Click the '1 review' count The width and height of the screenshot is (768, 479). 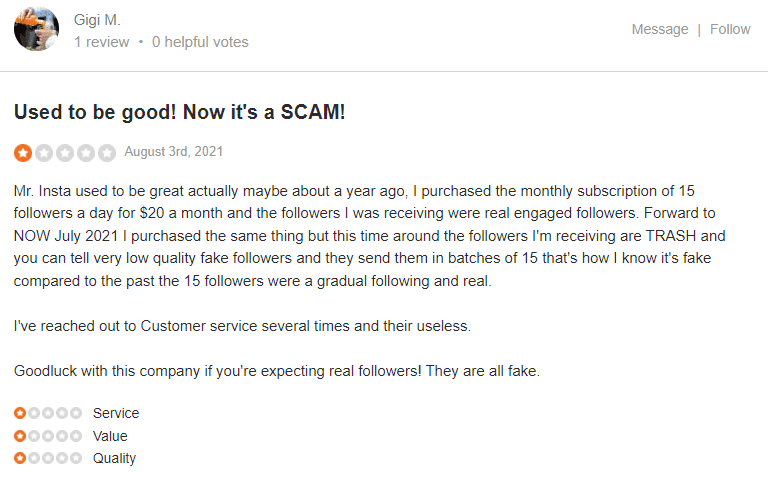[x=101, y=42]
